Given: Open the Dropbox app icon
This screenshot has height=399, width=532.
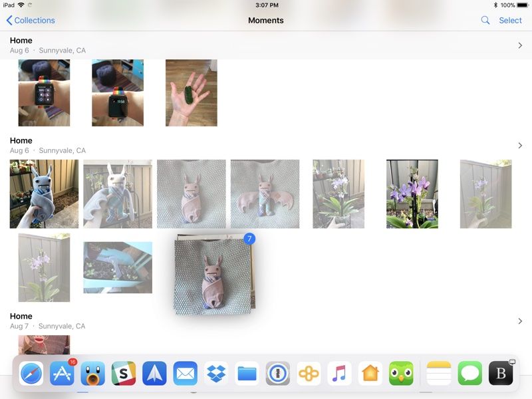Looking at the screenshot, I should [x=216, y=373].
